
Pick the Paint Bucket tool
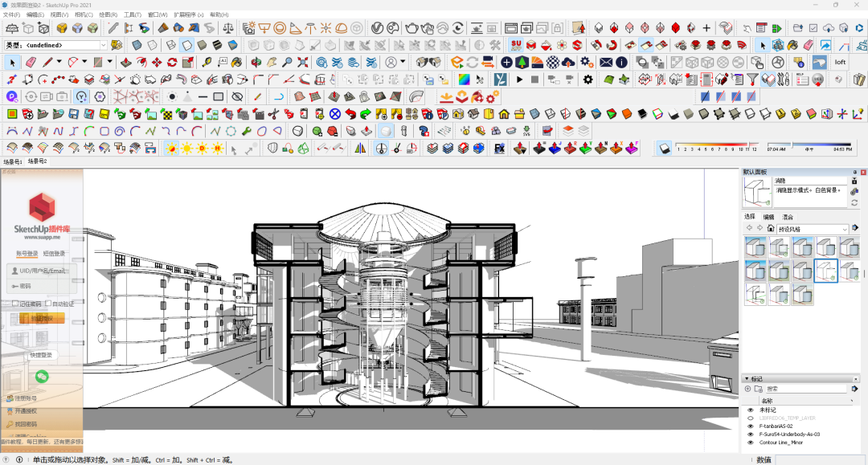pyautogui.click(x=237, y=63)
